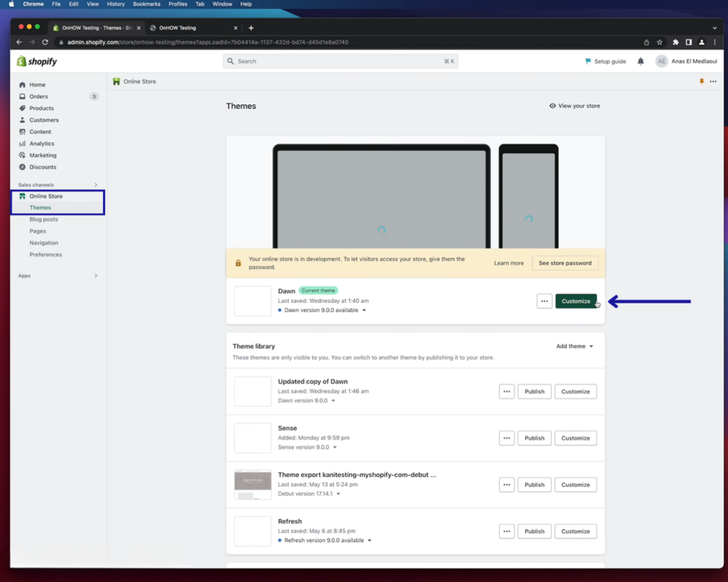The image size is (728, 582).
Task: Close the second OnHOW Testing tab
Action: pos(235,28)
